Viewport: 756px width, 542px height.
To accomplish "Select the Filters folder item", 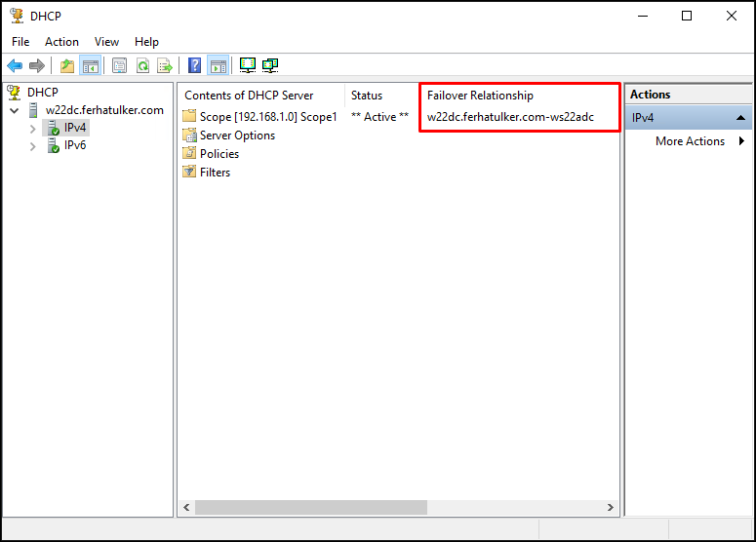I will (215, 172).
